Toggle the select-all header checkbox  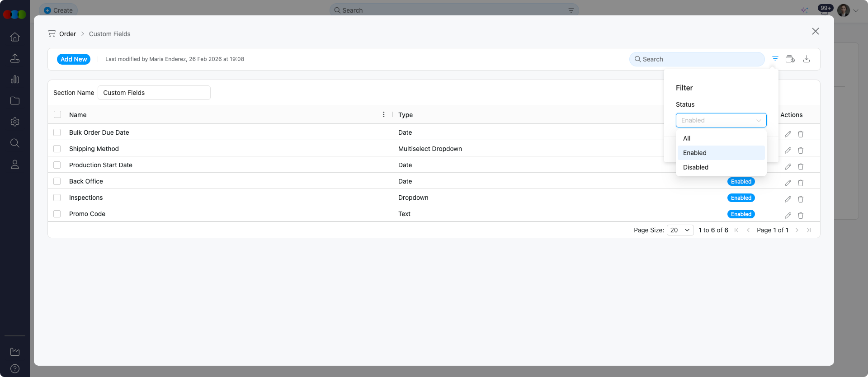[57, 114]
